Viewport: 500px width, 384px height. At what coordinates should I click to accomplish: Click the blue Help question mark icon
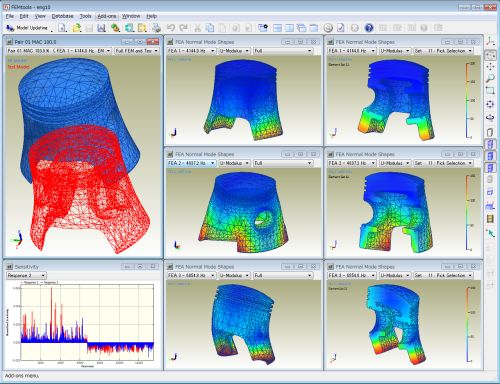tap(369, 28)
